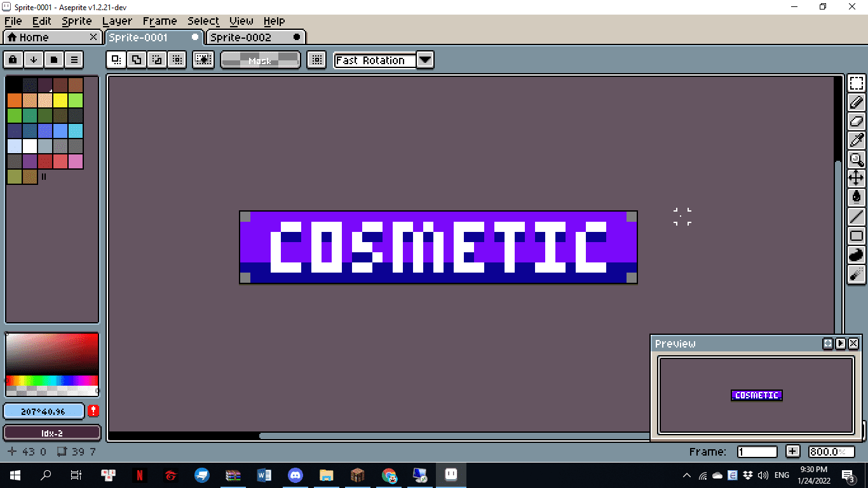Select the Eraser tool
The image size is (868, 488).
pos(857,121)
